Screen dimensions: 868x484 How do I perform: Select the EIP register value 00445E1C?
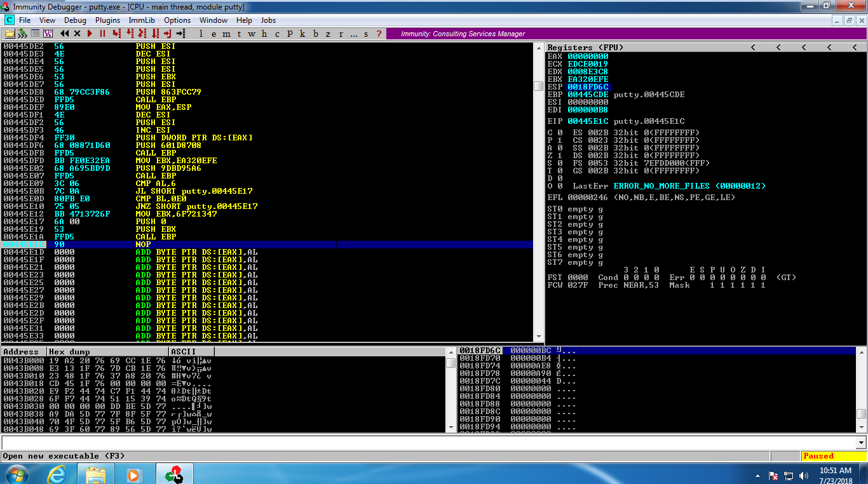coord(588,121)
